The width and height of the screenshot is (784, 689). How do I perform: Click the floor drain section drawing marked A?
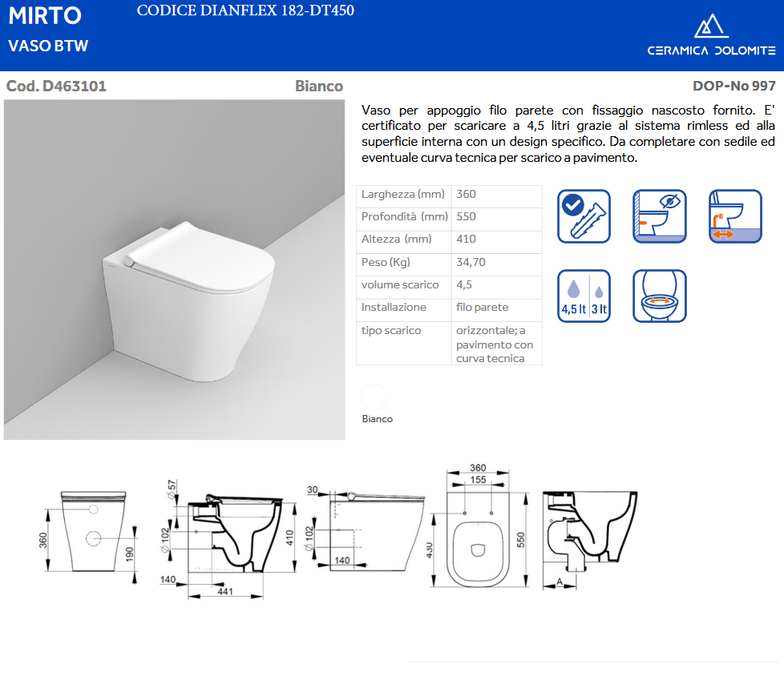coord(589,537)
